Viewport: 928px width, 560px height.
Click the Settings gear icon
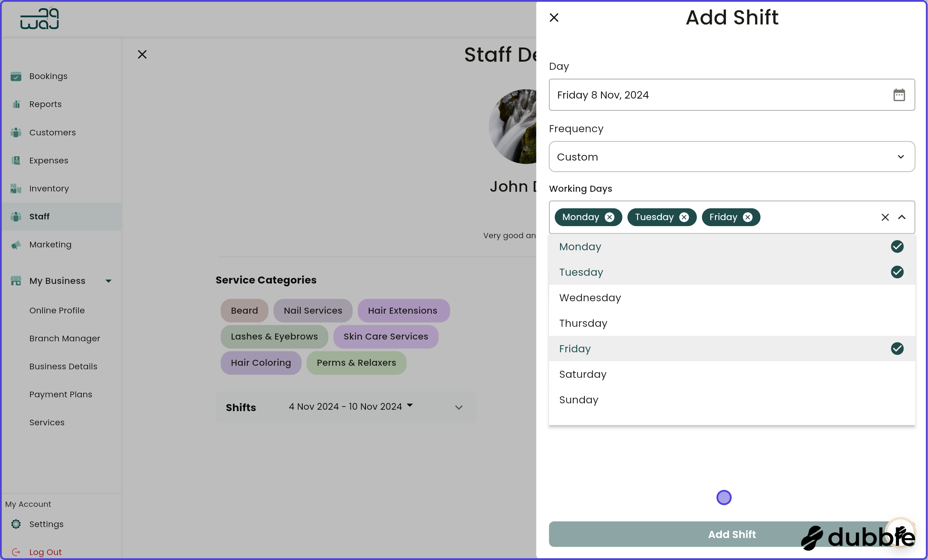[16, 524]
